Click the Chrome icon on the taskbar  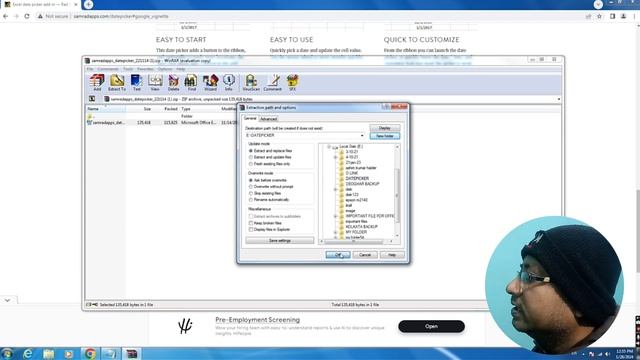pos(90,353)
